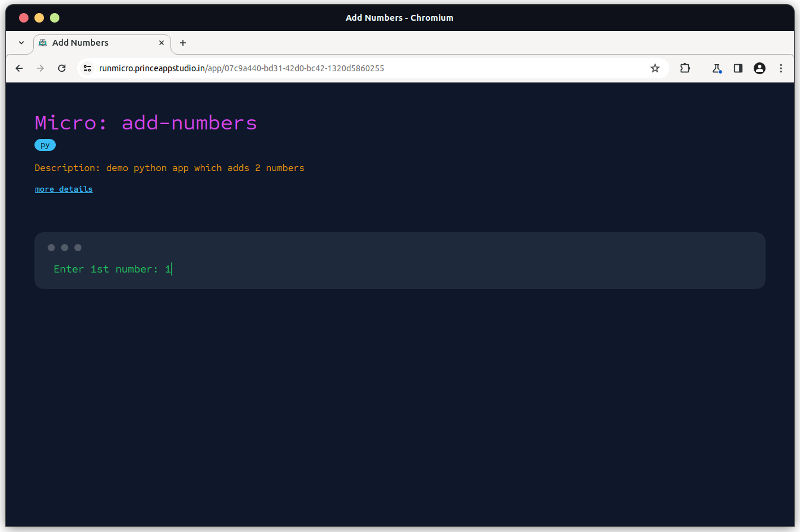Select the Add Numbers tab
Screen dimensions: 800x532
[102, 43]
